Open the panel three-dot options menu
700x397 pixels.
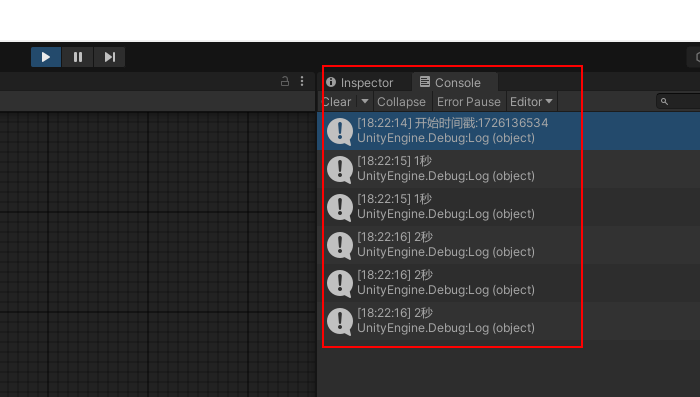pos(302,81)
